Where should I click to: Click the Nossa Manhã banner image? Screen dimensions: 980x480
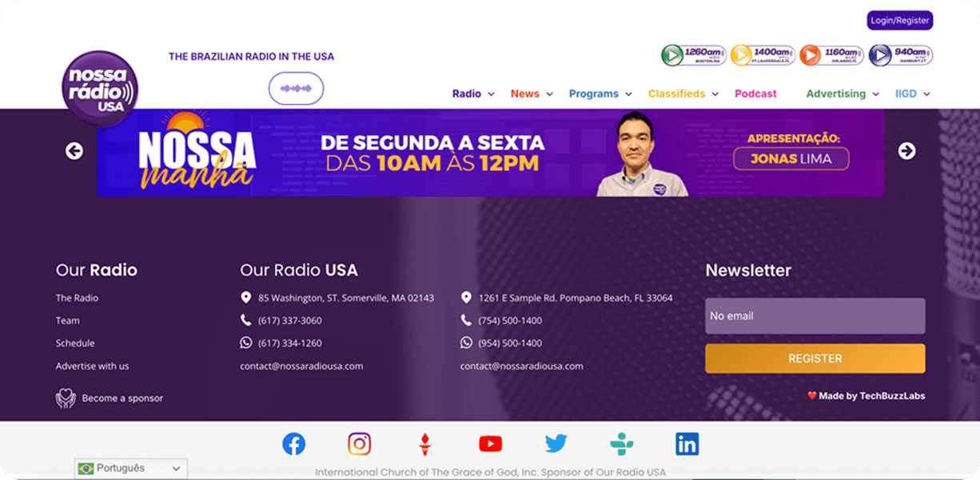tap(491, 153)
